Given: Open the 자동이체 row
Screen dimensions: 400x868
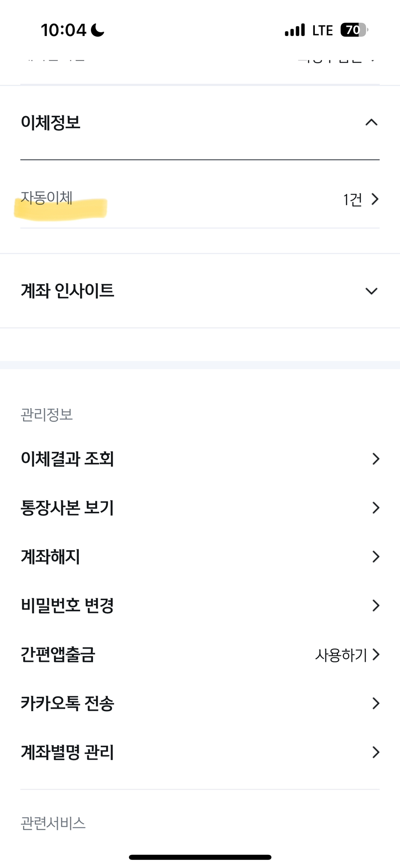Looking at the screenshot, I should [x=47, y=199].
